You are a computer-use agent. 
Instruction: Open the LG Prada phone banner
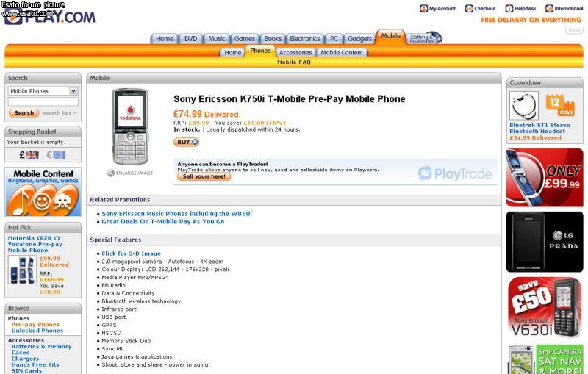(545, 242)
